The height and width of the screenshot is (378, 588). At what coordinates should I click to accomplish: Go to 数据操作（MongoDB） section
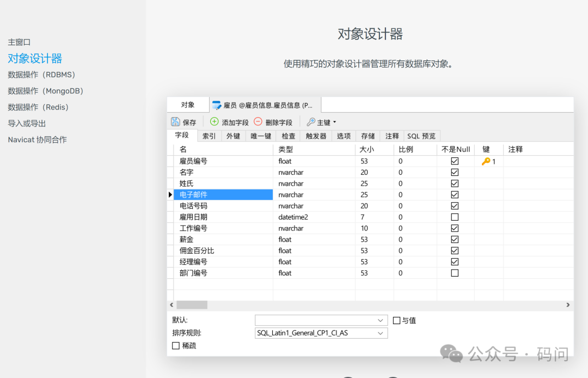pos(46,91)
